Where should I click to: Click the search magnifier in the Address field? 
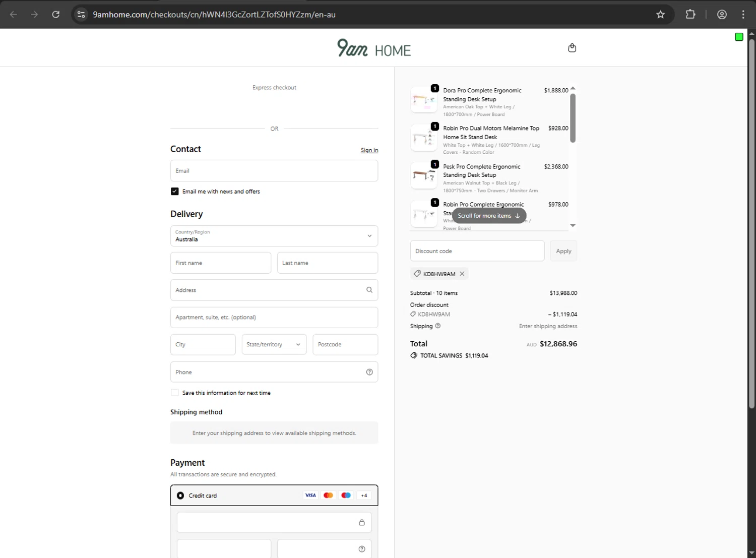tap(369, 290)
